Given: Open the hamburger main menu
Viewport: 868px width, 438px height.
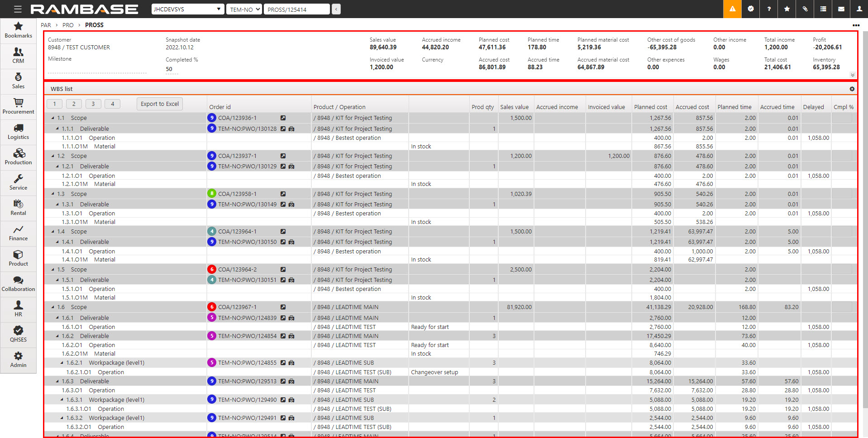Looking at the screenshot, I should point(18,9).
